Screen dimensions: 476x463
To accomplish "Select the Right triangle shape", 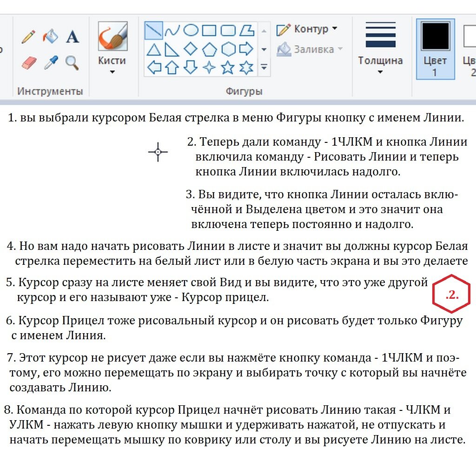I will tap(172, 49).
